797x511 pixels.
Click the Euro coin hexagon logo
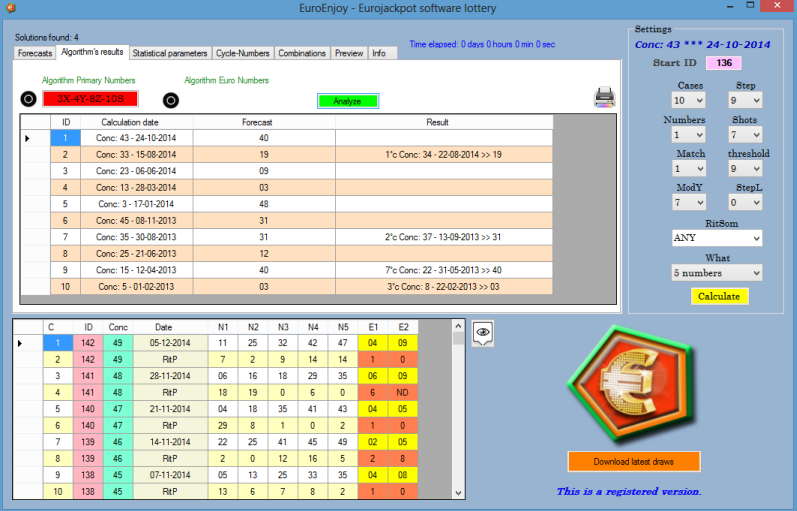[630, 384]
